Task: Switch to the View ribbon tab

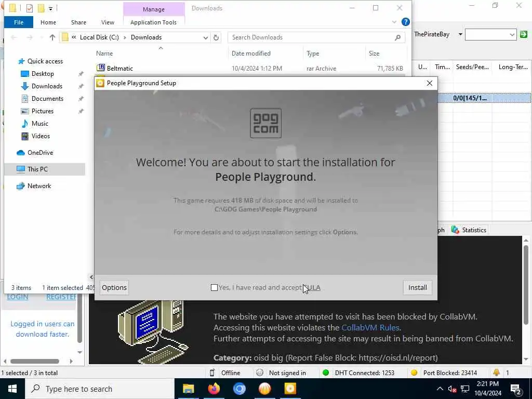Action: tap(108, 22)
